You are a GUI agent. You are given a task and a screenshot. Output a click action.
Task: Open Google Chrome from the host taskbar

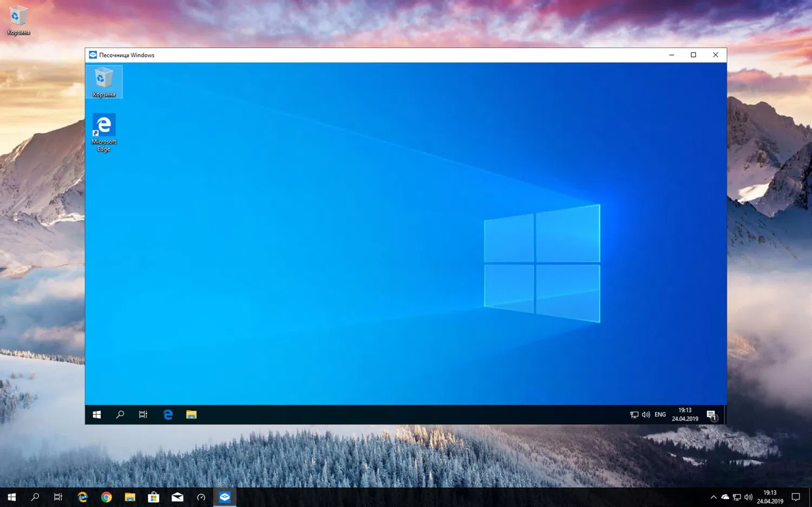[106, 497]
